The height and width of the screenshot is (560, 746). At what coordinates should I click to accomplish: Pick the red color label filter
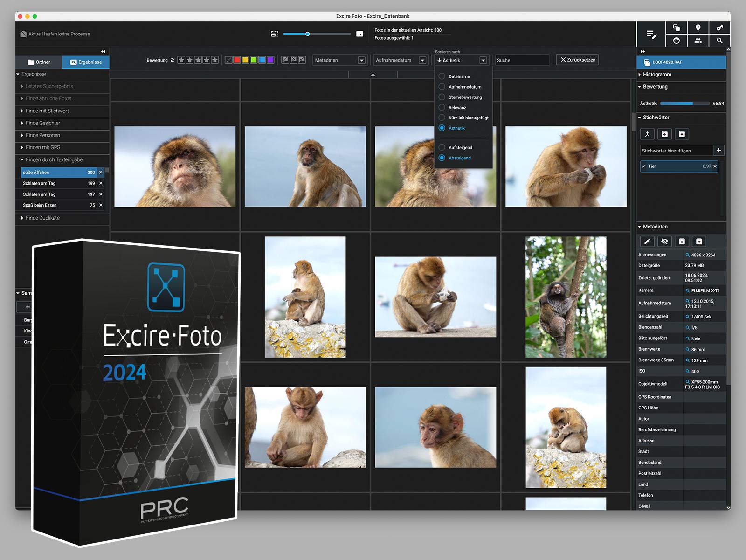click(237, 60)
